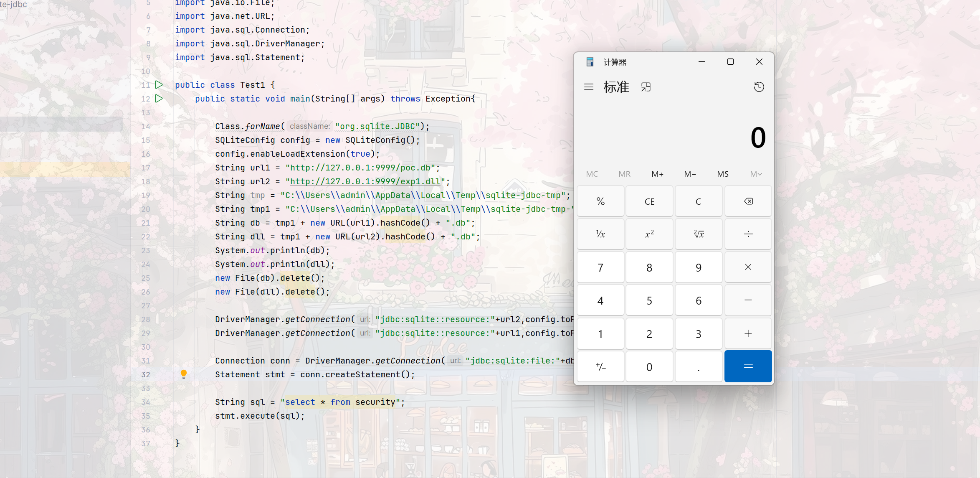This screenshot has width=980, height=478.
Task: Click the MR memory recall button
Action: click(x=625, y=174)
